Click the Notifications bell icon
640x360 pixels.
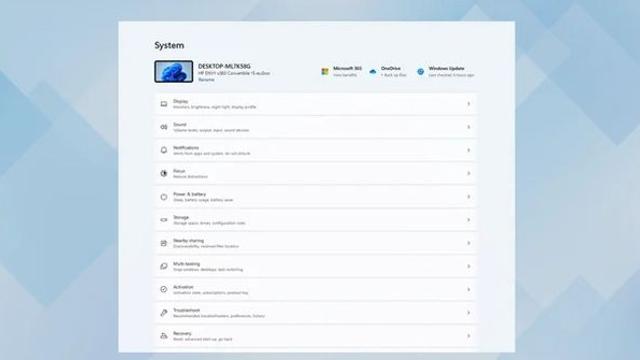click(164, 150)
